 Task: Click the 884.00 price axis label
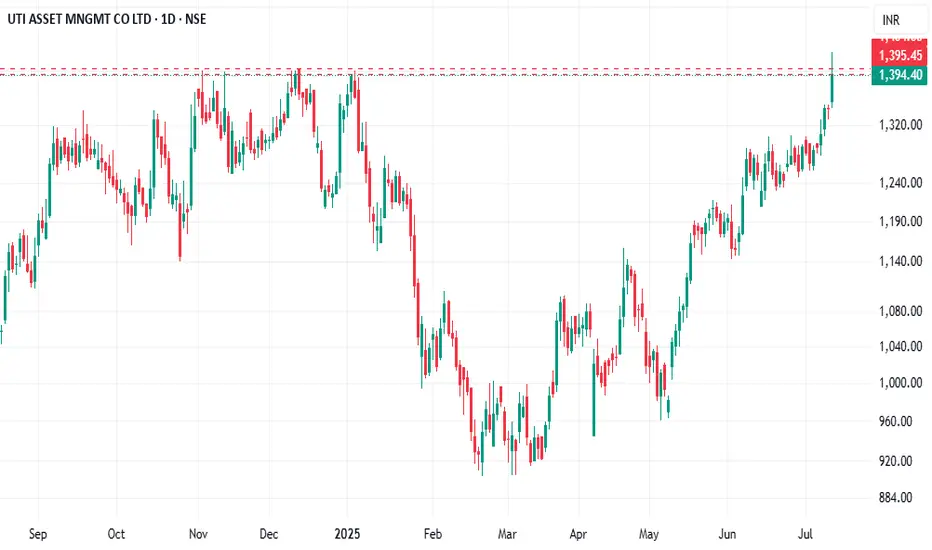click(x=898, y=497)
